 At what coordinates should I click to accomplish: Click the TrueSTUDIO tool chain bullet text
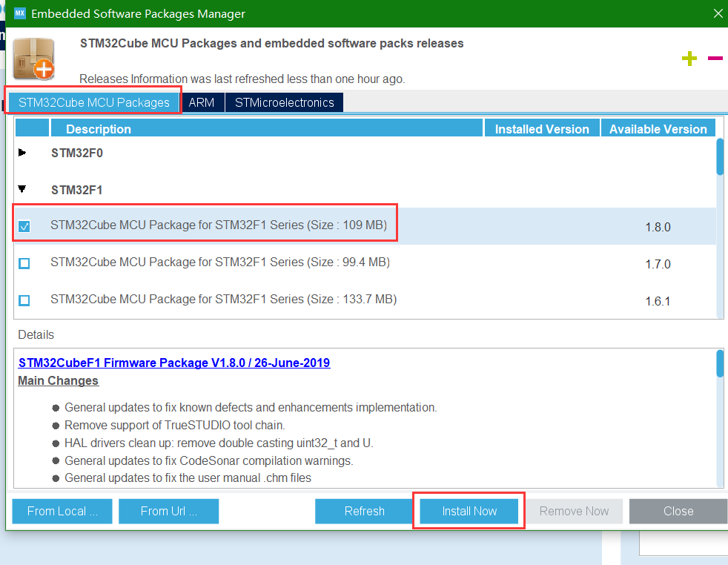[x=174, y=426]
